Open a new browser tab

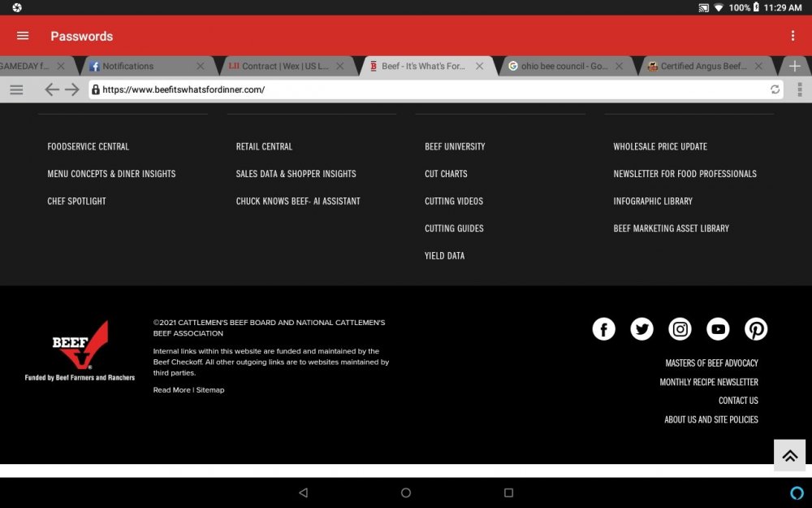(794, 66)
